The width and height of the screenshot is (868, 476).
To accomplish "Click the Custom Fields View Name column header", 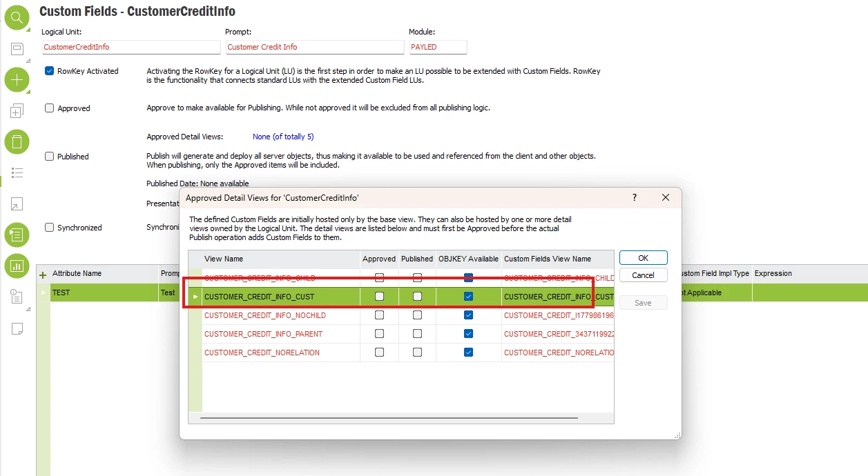I will coord(557,259).
